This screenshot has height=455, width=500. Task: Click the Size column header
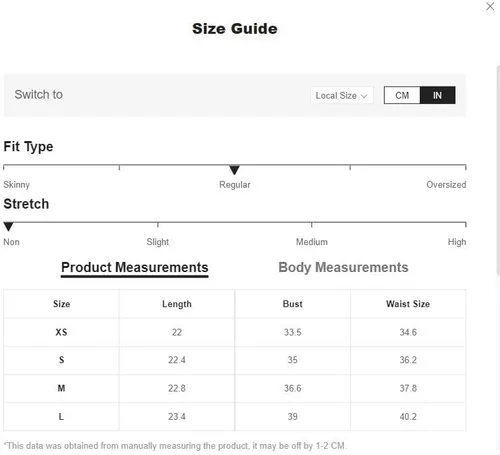click(61, 304)
